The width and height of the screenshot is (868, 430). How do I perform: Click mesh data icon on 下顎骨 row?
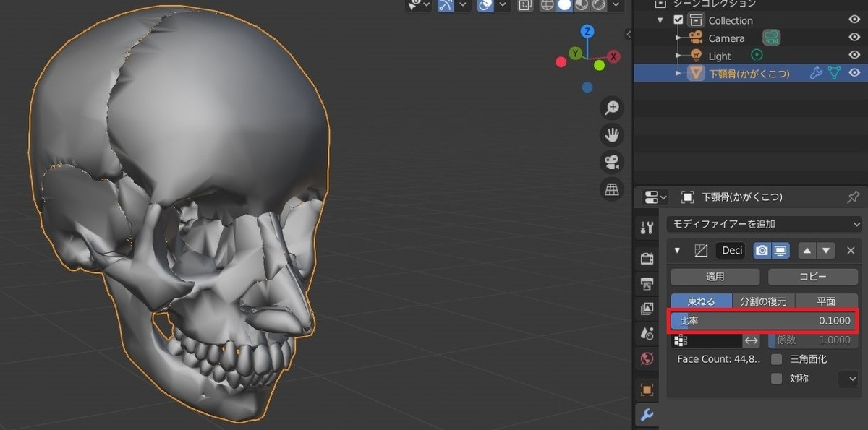coord(834,73)
